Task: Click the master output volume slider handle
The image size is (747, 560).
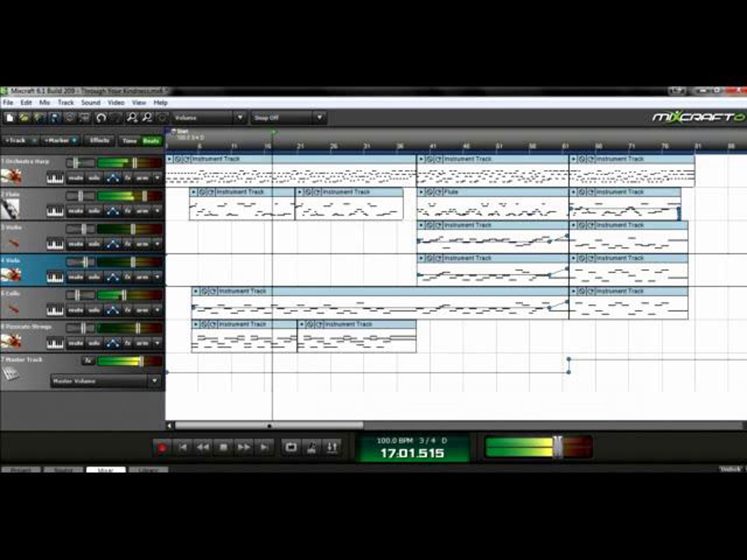Action: click(557, 447)
